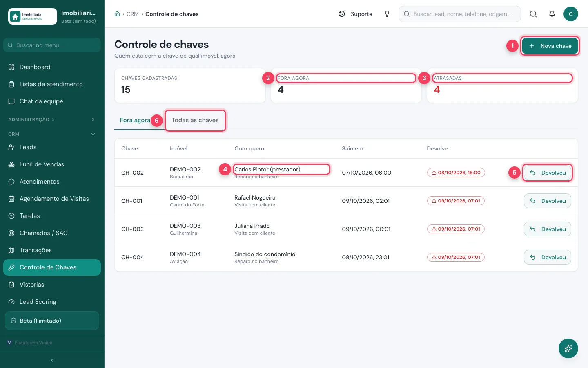Open Listas de atendimento in sidebar
The height and width of the screenshot is (368, 588).
tap(52, 84)
